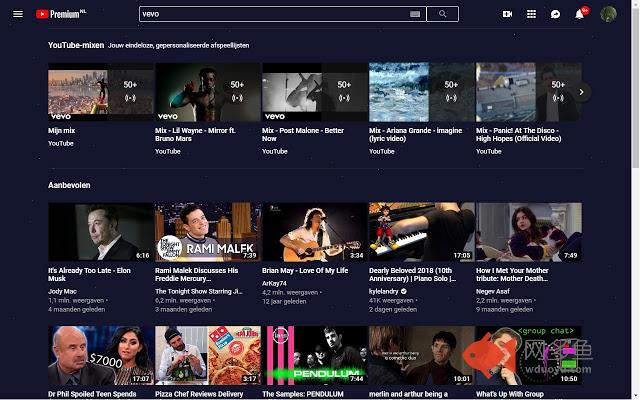
Task: Open 'Mix - Panic! At The Disco - High Hopes' title
Action: point(518,135)
